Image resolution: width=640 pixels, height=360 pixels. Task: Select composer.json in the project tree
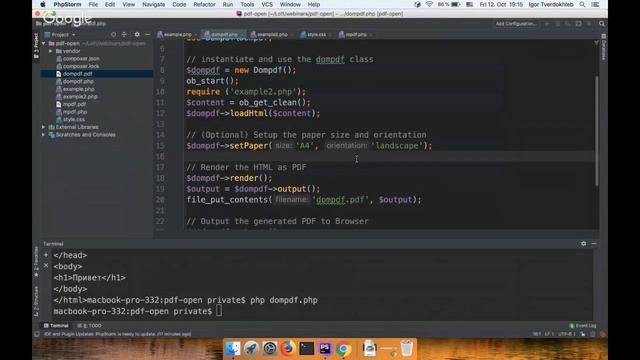pos(81,58)
